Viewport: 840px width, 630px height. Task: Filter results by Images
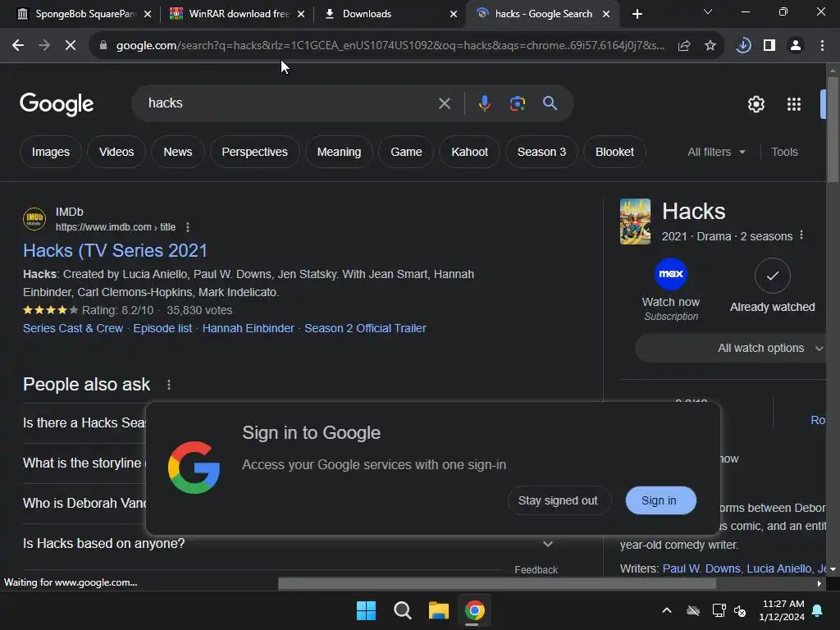(51, 152)
